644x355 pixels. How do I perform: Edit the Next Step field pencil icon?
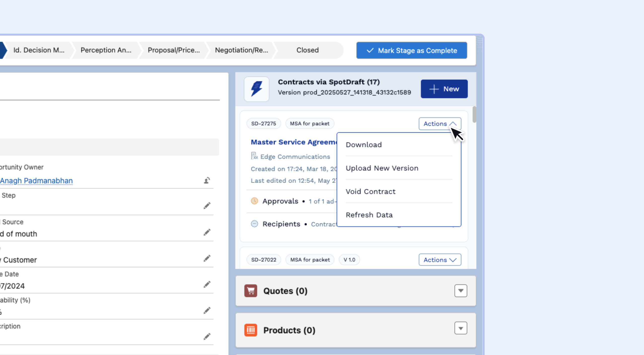coord(207,206)
